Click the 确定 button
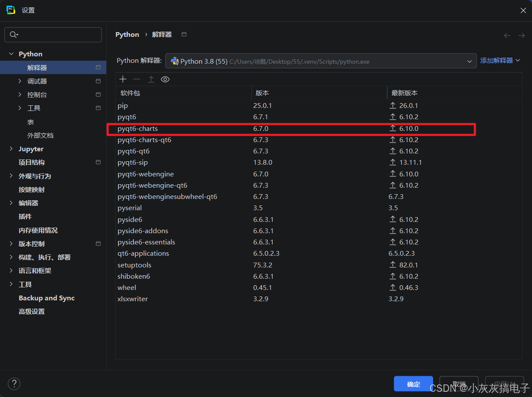 tap(414, 384)
